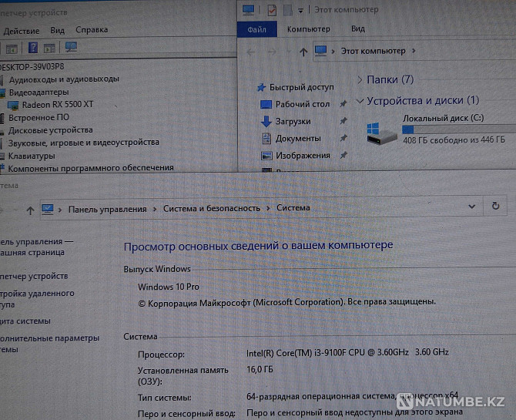The height and width of the screenshot is (420, 516).
Task: Click the pin icon next to Изображения
Action: pyautogui.click(x=343, y=154)
